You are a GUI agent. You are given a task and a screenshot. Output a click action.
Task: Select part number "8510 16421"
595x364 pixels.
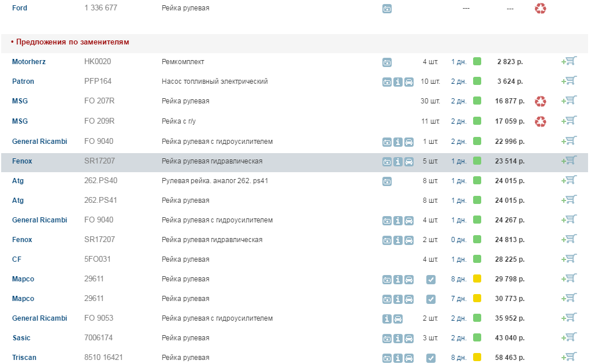[x=103, y=358]
